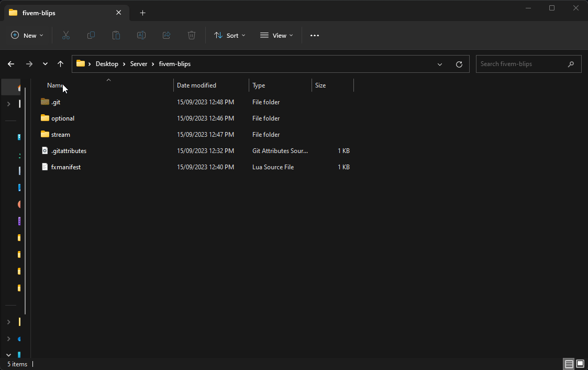Click the Paste icon
The width and height of the screenshot is (588, 370).
click(116, 35)
